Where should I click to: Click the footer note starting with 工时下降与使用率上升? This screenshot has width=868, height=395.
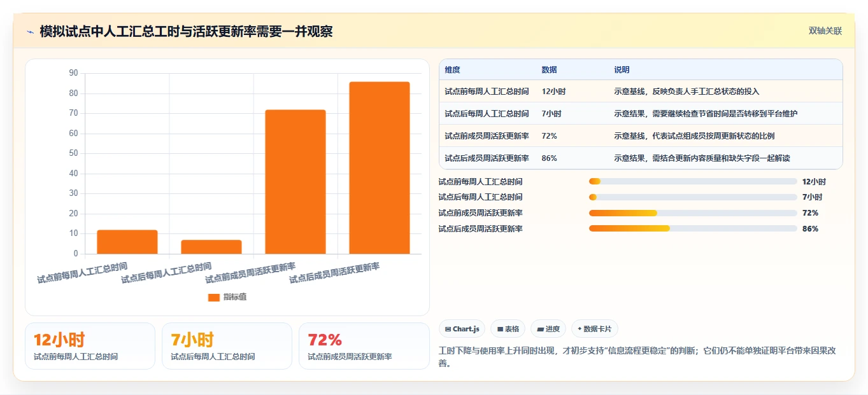[x=637, y=357]
